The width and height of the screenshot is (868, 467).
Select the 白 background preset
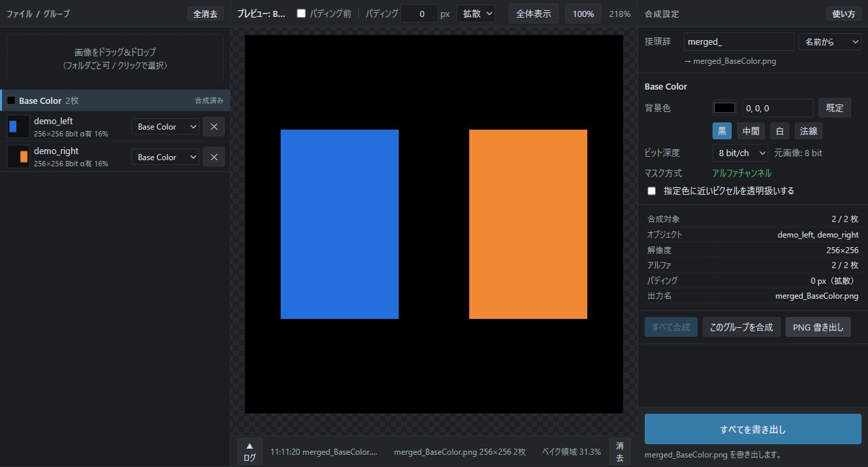click(780, 131)
